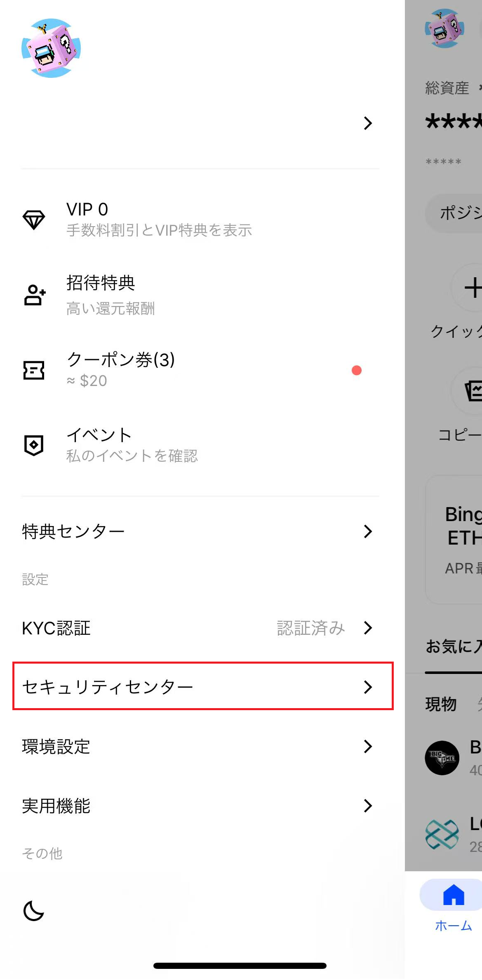Image resolution: width=482 pixels, height=980 pixels.
Task: Open 環境設定 settings entry
Action: point(56,747)
